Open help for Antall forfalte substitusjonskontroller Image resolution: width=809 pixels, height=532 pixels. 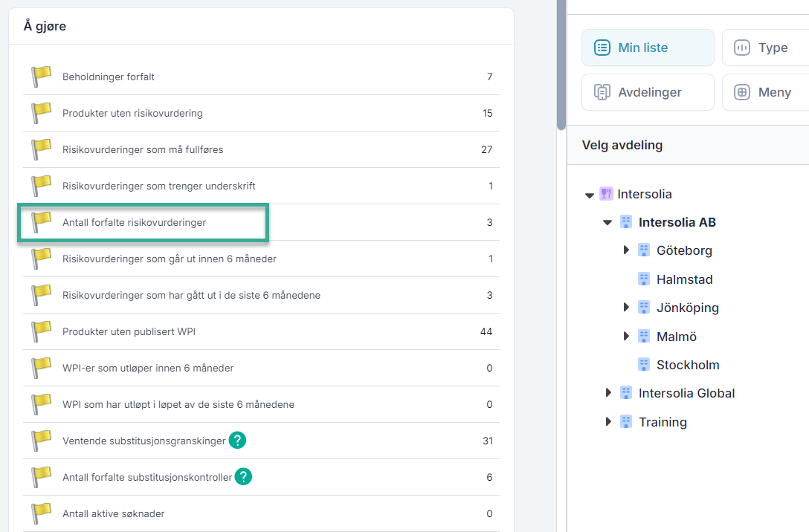(244, 476)
